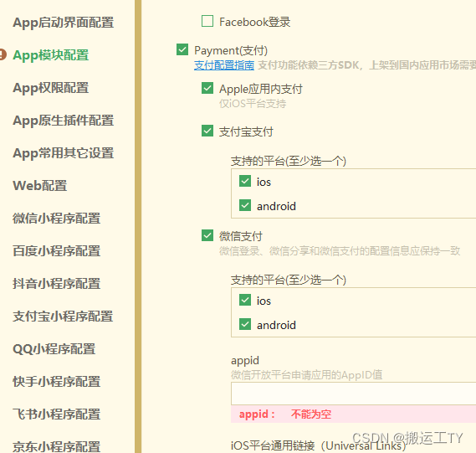The width and height of the screenshot is (476, 453).
Task: Switch to Web配置 section
Action: point(40,186)
